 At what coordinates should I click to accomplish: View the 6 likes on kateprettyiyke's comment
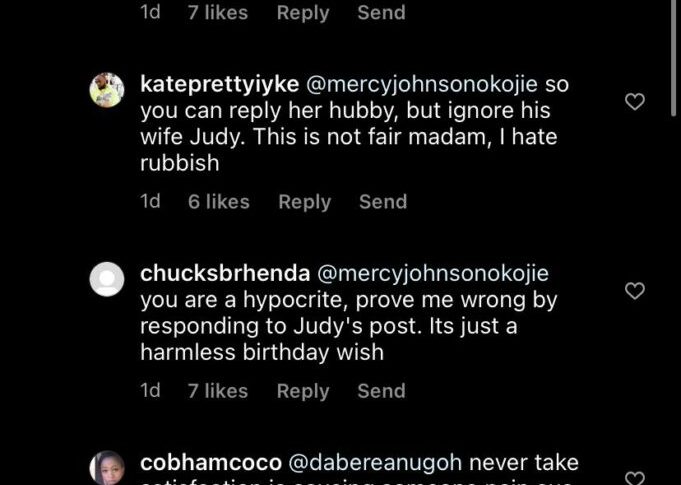point(218,202)
